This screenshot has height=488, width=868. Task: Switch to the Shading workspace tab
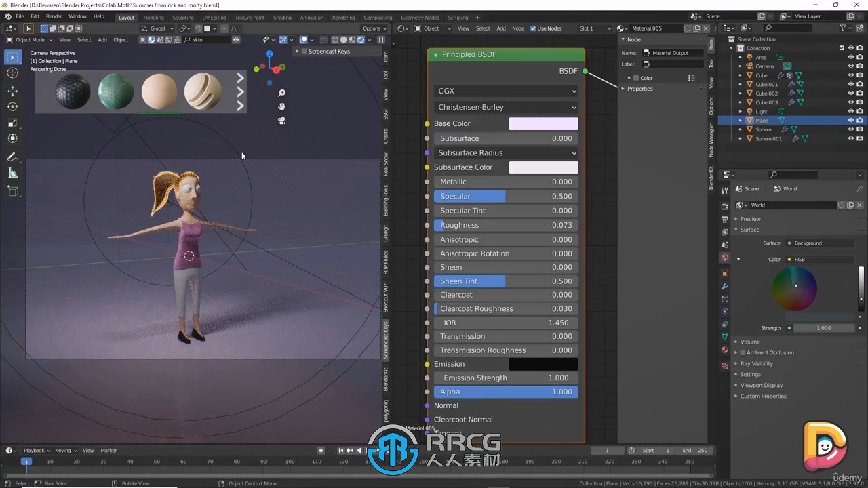[282, 18]
